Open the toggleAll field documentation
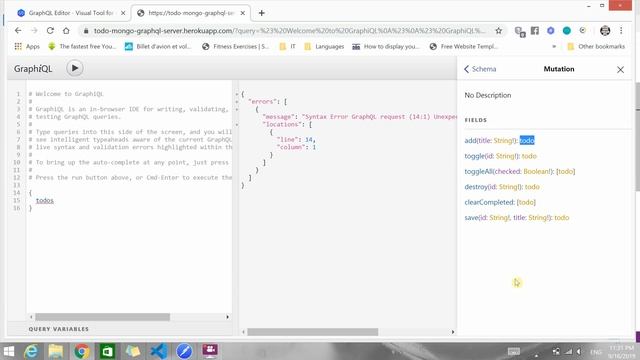 point(478,171)
